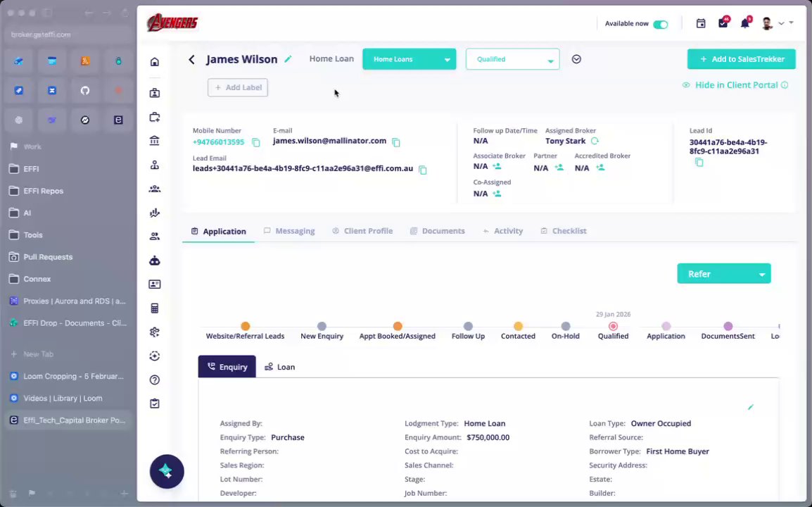812x507 pixels.
Task: Open the calculator sidebar icon
Action: (154, 308)
